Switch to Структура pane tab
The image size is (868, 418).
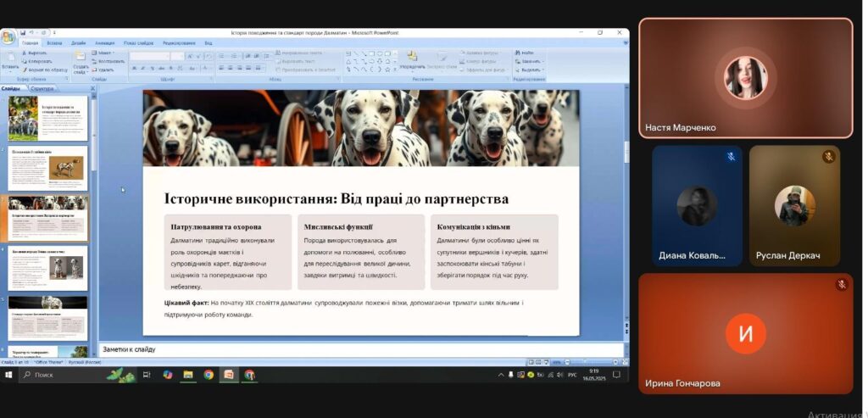pyautogui.click(x=42, y=88)
